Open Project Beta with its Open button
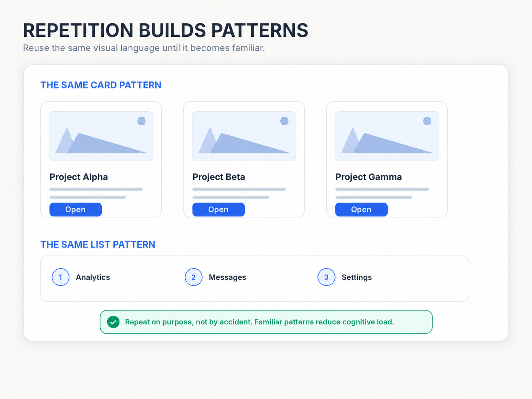Screen dimensions: 532x399 pos(219,209)
